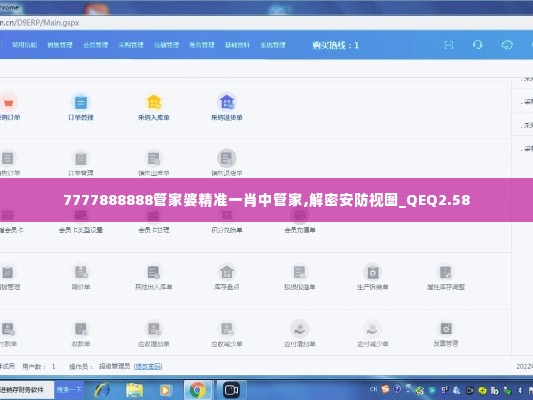
Task: Open the 销售管理 menu
Action: point(60,45)
